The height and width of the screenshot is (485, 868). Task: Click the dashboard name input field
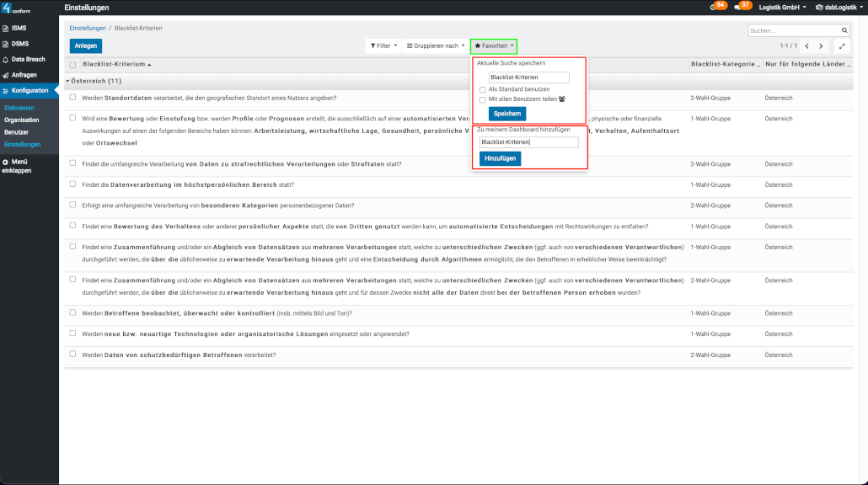click(528, 142)
